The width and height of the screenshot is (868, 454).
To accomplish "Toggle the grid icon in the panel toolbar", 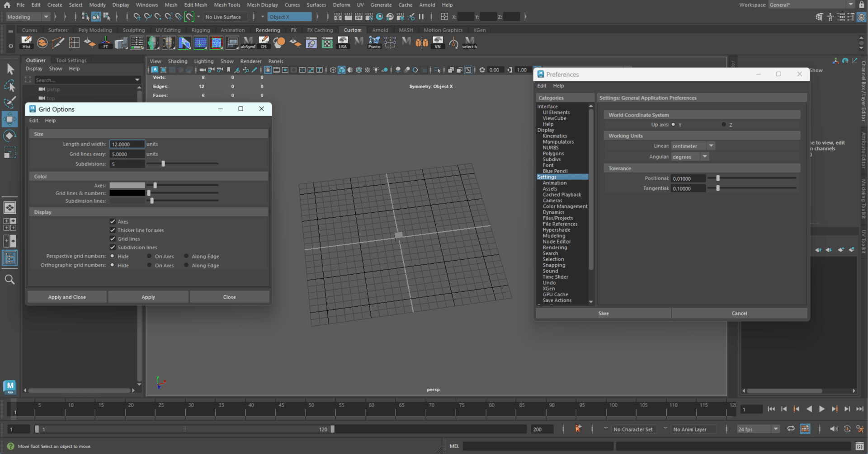I will (x=267, y=70).
